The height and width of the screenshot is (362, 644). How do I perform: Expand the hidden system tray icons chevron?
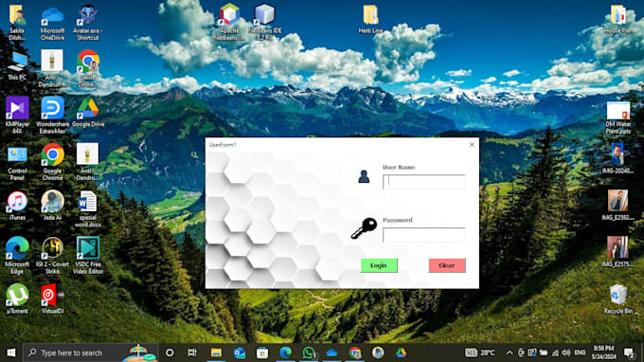(x=510, y=353)
